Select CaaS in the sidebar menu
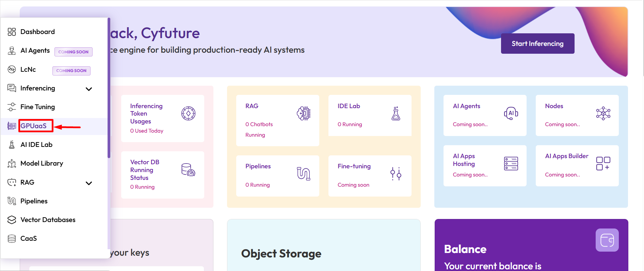The image size is (644, 271). (x=29, y=238)
